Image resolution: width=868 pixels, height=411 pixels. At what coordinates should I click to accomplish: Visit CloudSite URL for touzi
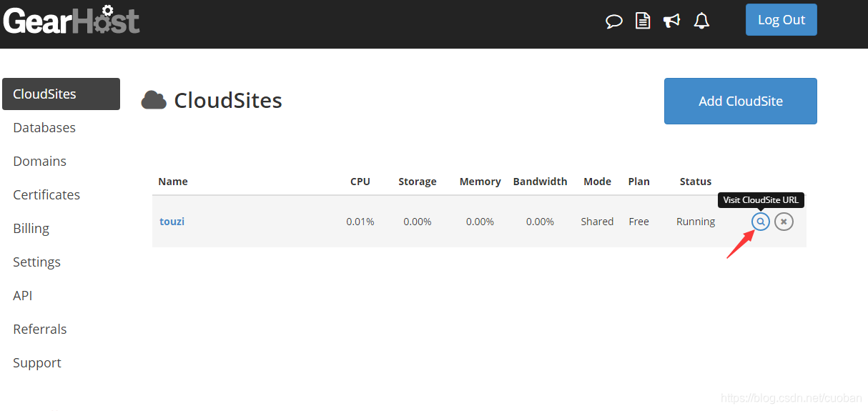pos(761,222)
